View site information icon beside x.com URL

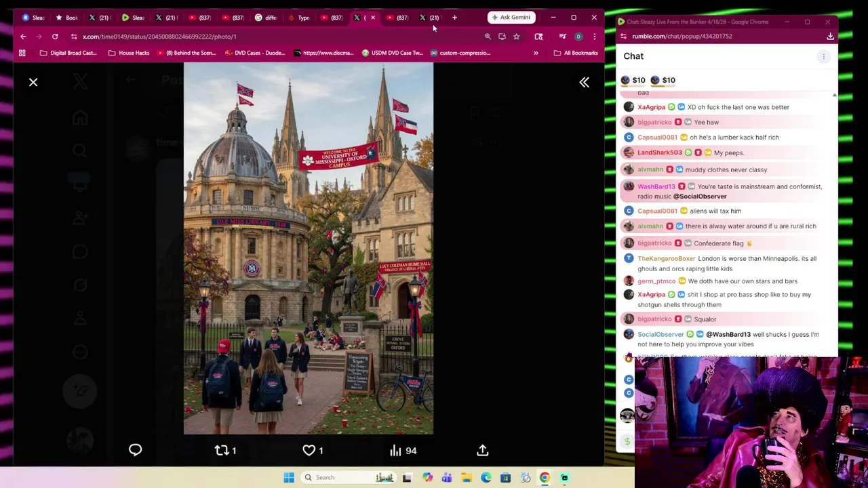[73, 37]
